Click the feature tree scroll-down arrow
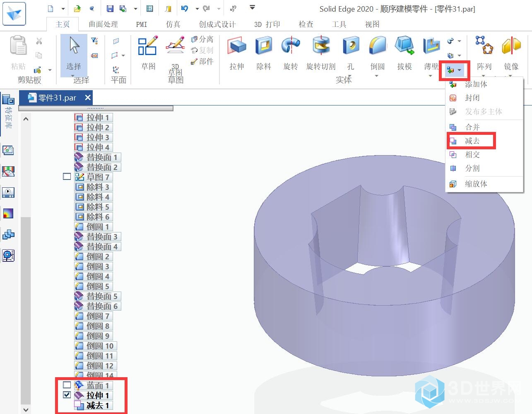The height and width of the screenshot is (414, 532). [x=26, y=409]
